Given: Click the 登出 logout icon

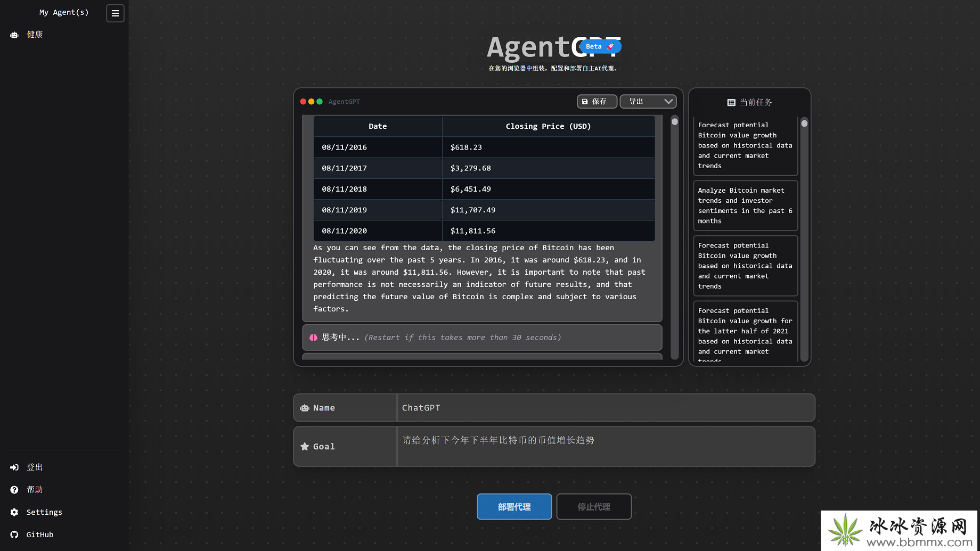Looking at the screenshot, I should 14,467.
